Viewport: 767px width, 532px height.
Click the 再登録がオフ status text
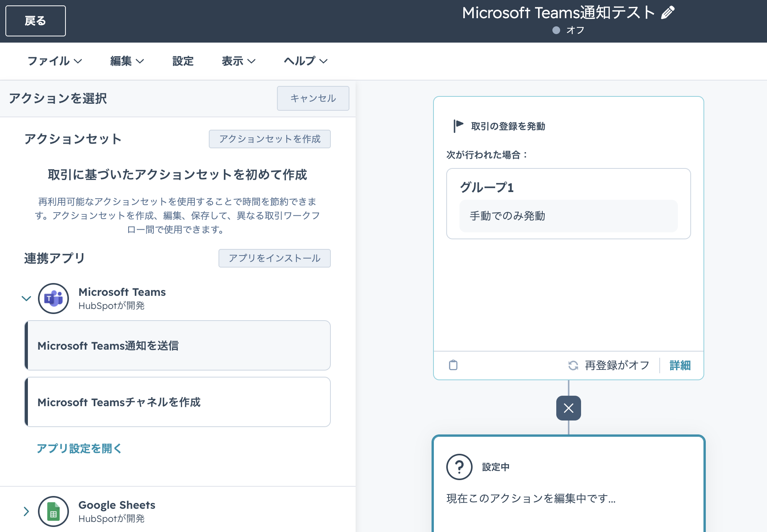point(617,365)
